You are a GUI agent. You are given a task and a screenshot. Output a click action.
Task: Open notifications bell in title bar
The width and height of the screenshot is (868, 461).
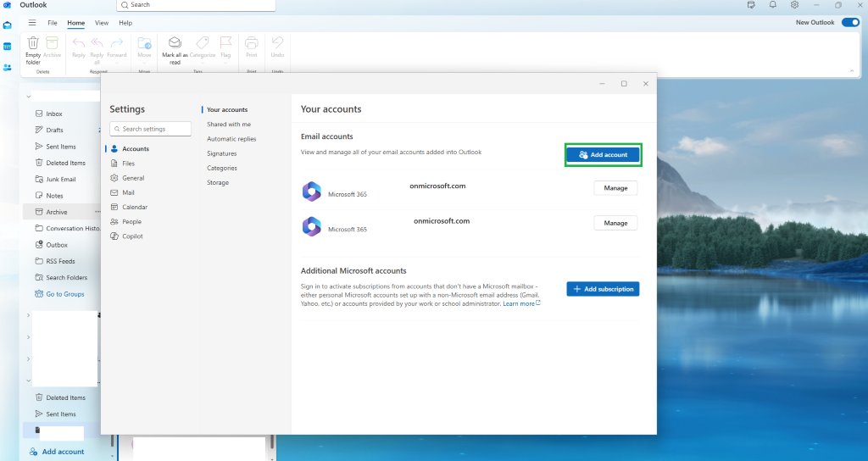[773, 5]
